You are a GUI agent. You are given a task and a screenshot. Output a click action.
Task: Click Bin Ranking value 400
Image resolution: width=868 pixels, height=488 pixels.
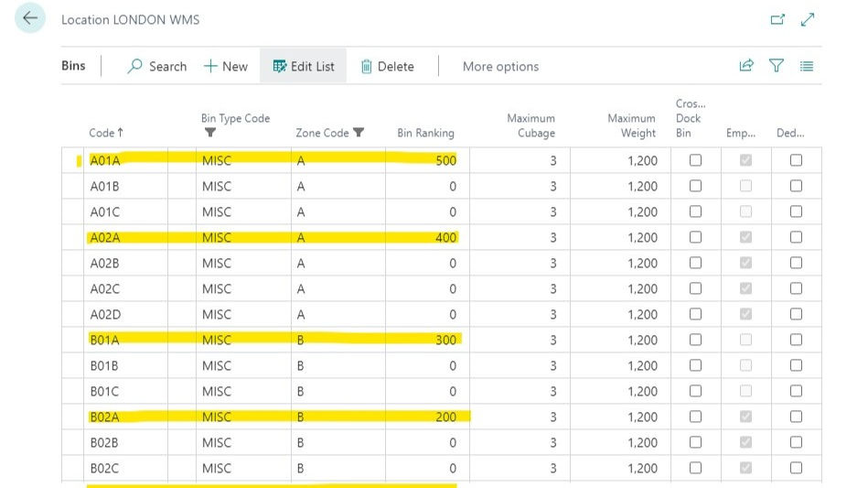(445, 238)
